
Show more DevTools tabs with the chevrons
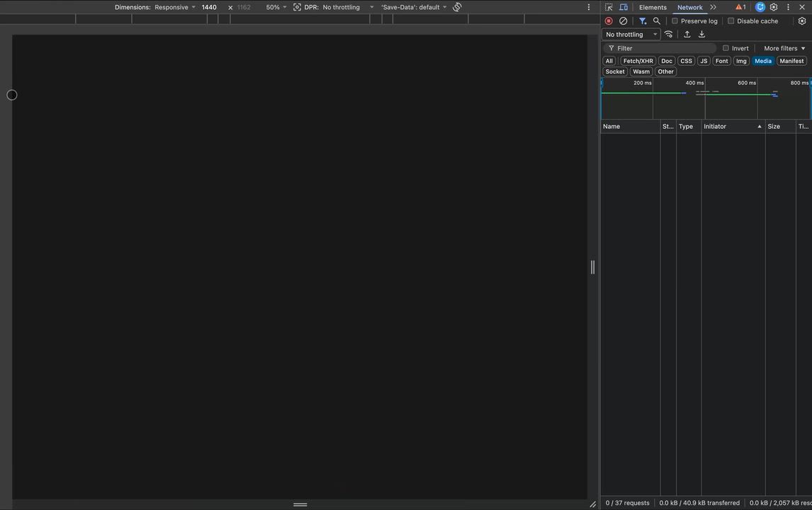(x=713, y=7)
